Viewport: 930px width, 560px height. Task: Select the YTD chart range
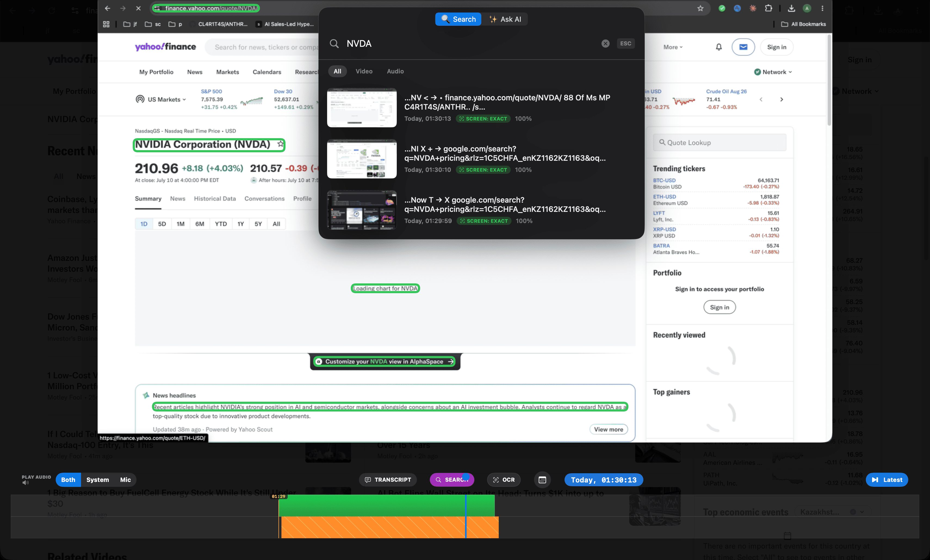coord(221,224)
